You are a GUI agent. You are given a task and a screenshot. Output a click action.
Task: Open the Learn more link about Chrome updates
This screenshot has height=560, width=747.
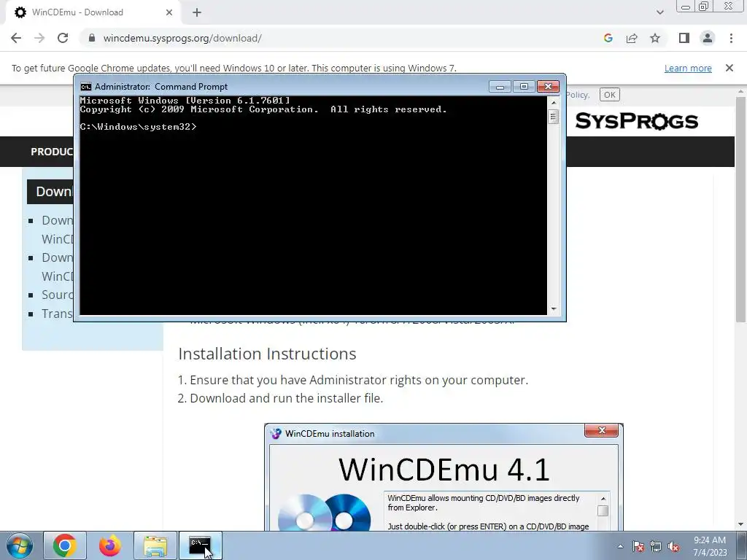(688, 68)
